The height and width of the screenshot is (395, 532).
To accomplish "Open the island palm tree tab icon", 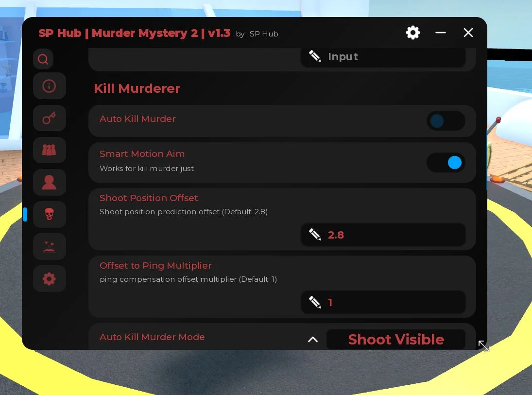I will (x=49, y=246).
